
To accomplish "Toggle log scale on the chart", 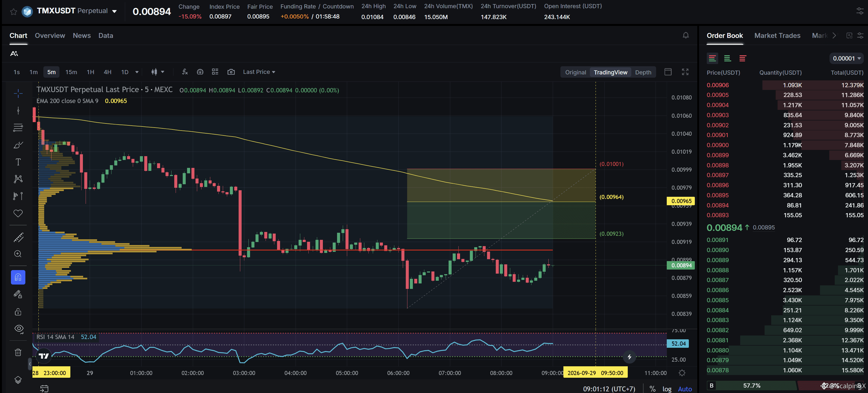I will 667,389.
